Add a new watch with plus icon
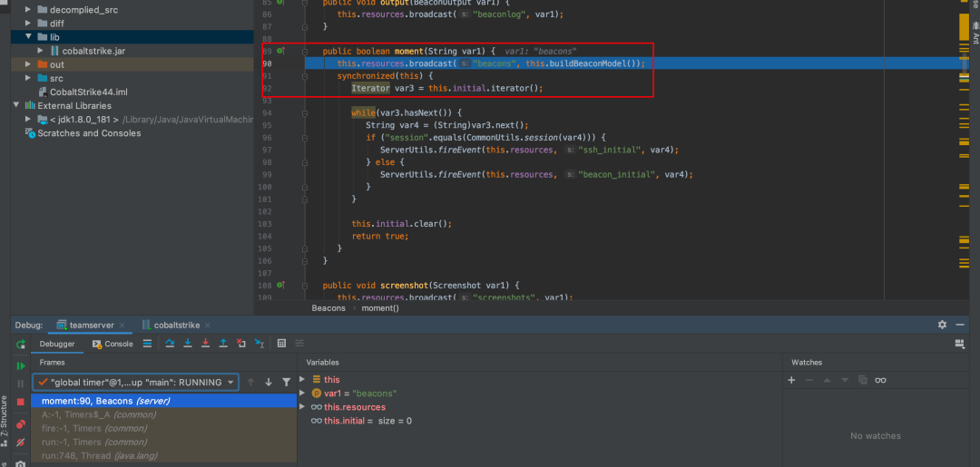 791,380
